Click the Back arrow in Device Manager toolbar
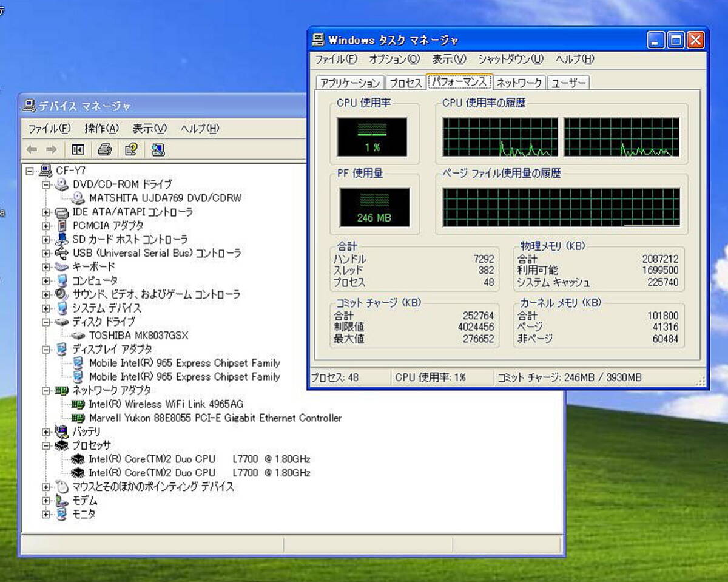This screenshot has height=582, width=728. pos(32,149)
